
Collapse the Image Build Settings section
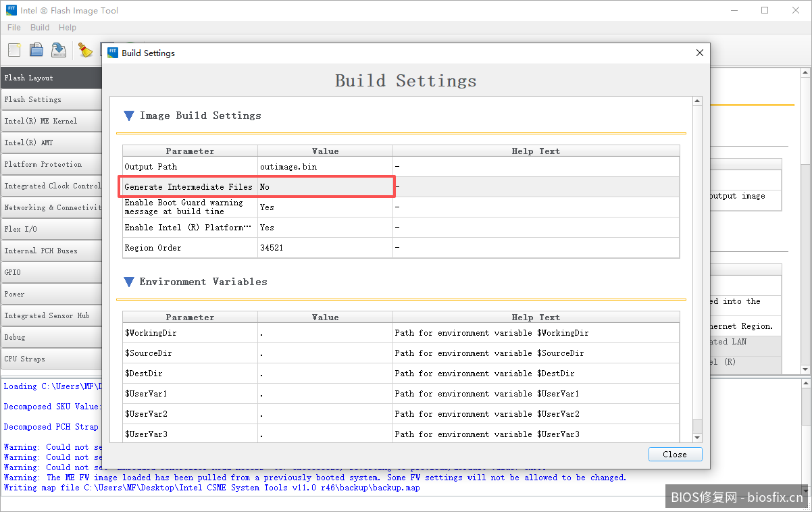coord(129,116)
